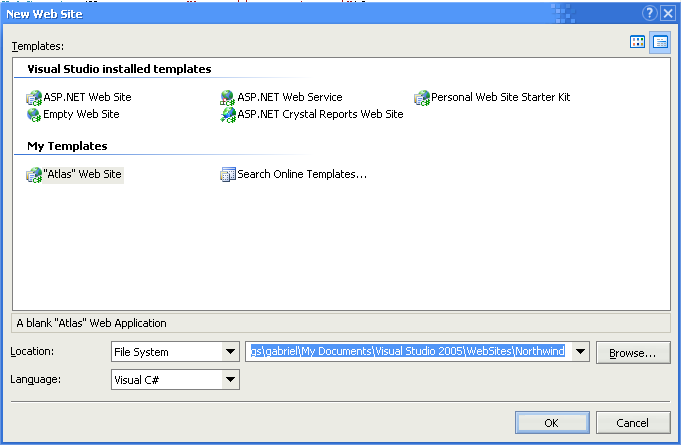Click the Search Online Templates icon
Viewport: 681px width, 445px height.
click(228, 175)
